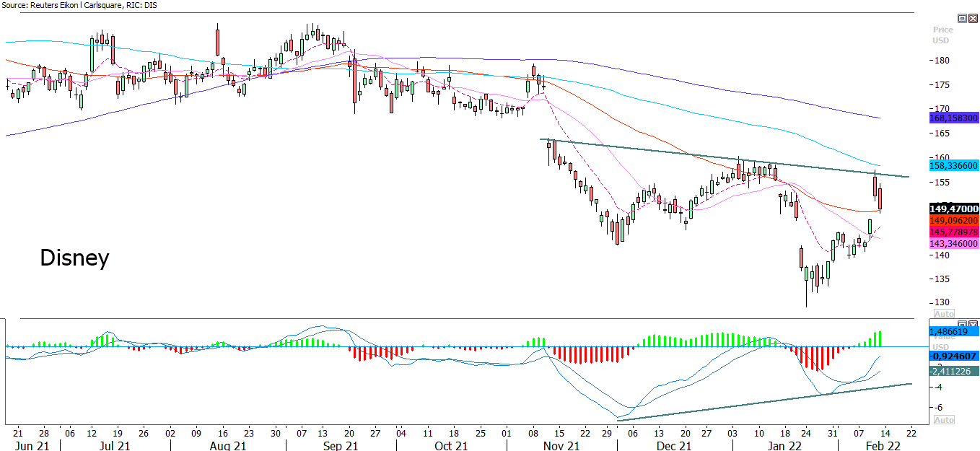
Task: Click the Sep 21 month label
Action: click(341, 446)
